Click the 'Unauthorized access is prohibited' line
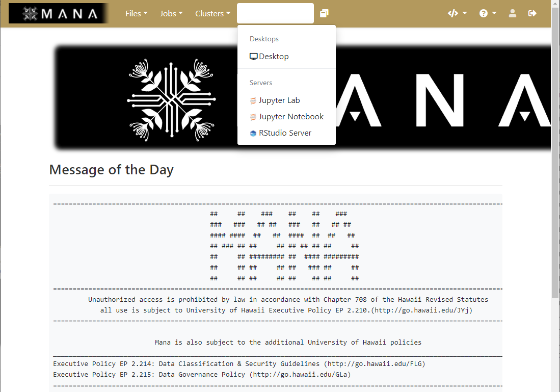Screen dimensions: 560x392 (x=288, y=299)
